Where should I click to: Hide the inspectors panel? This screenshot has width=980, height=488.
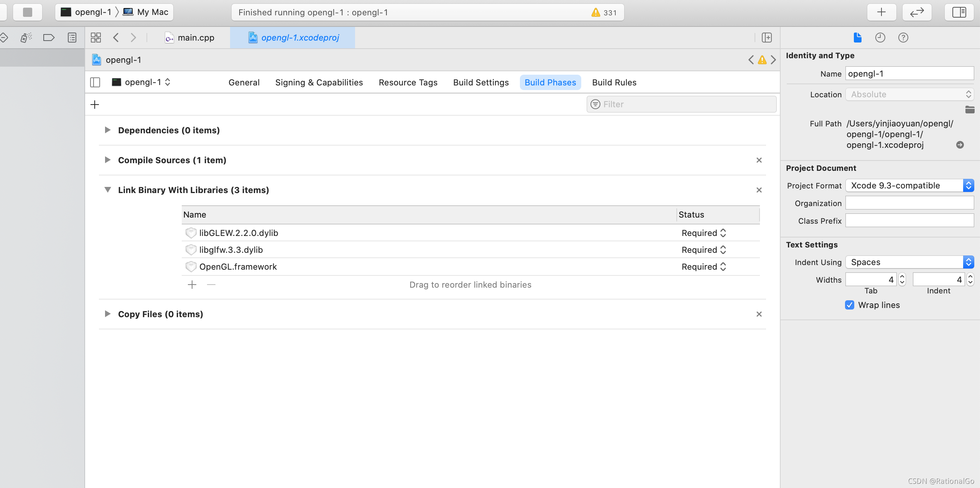[959, 12]
